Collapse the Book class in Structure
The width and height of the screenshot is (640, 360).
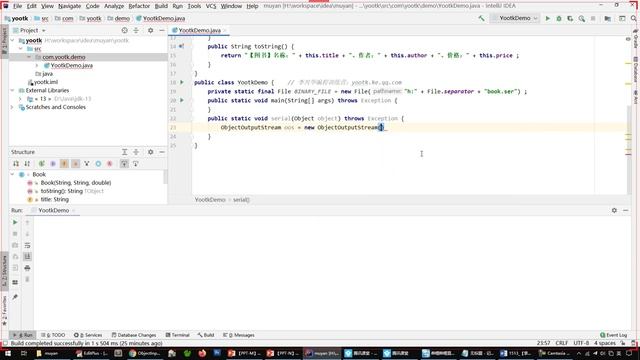coord(13,174)
